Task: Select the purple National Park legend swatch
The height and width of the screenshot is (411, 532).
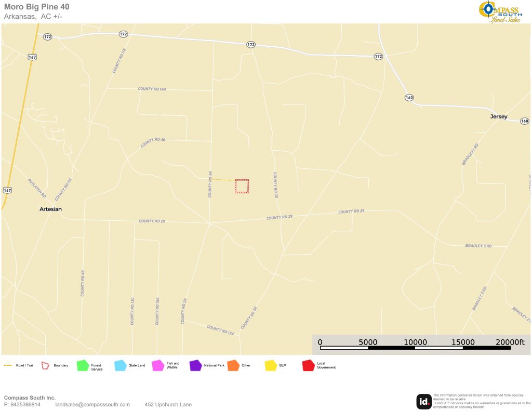Action: tap(195, 365)
